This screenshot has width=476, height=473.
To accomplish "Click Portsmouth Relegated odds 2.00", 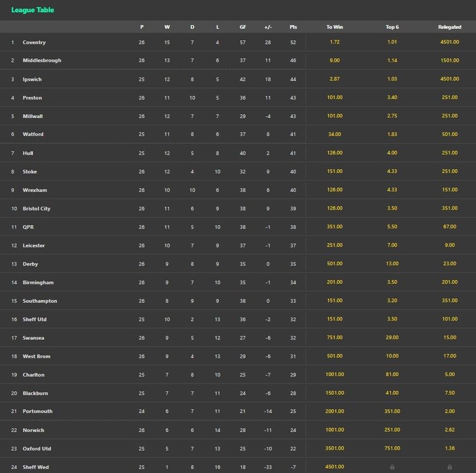I will pos(449,411).
